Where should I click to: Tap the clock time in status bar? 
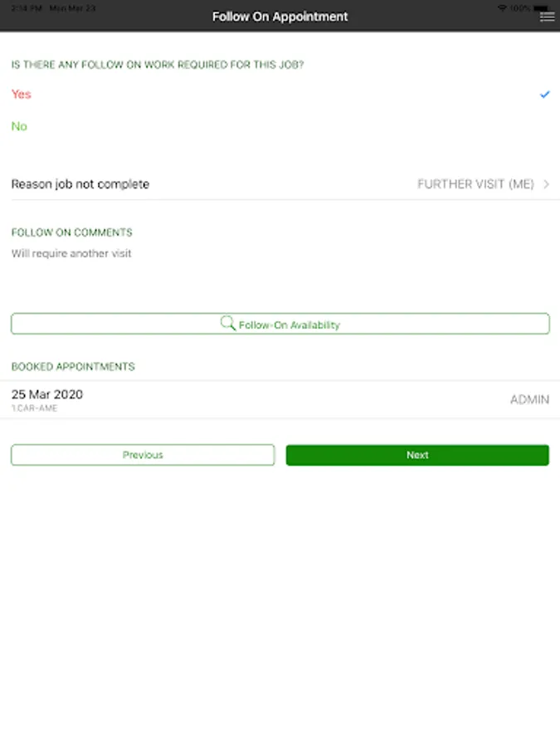tap(28, 7)
